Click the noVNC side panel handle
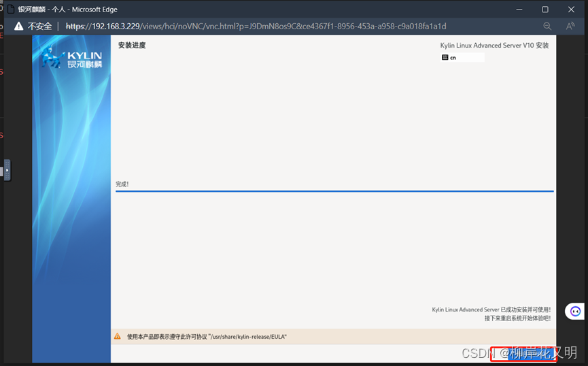This screenshot has height=366, width=588. (7, 170)
